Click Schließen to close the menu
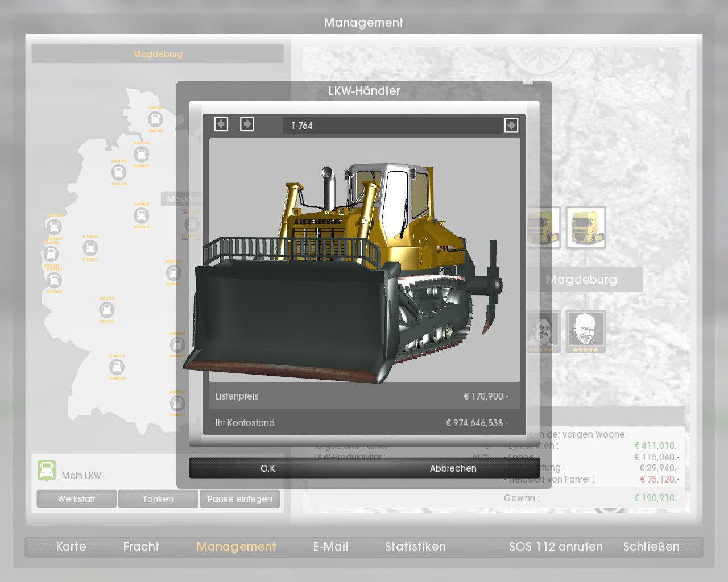The width and height of the screenshot is (728, 582). [x=651, y=547]
